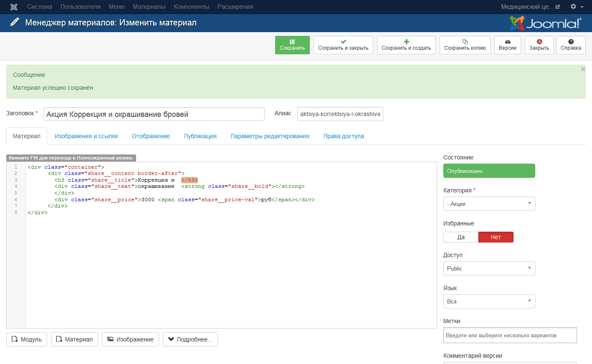Click Save copy (Сохранить копию) button
Viewport: 592px width, 364px height.
tap(465, 45)
